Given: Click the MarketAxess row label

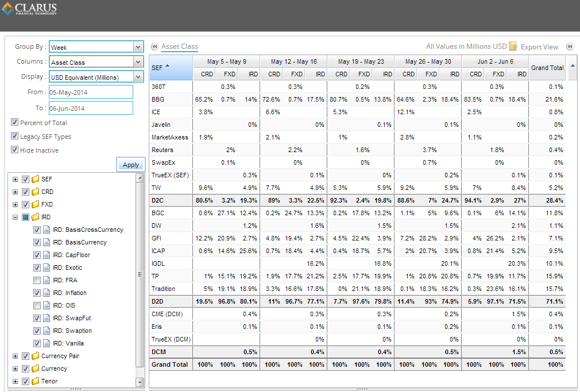Looking at the screenshot, I should 170,137.
